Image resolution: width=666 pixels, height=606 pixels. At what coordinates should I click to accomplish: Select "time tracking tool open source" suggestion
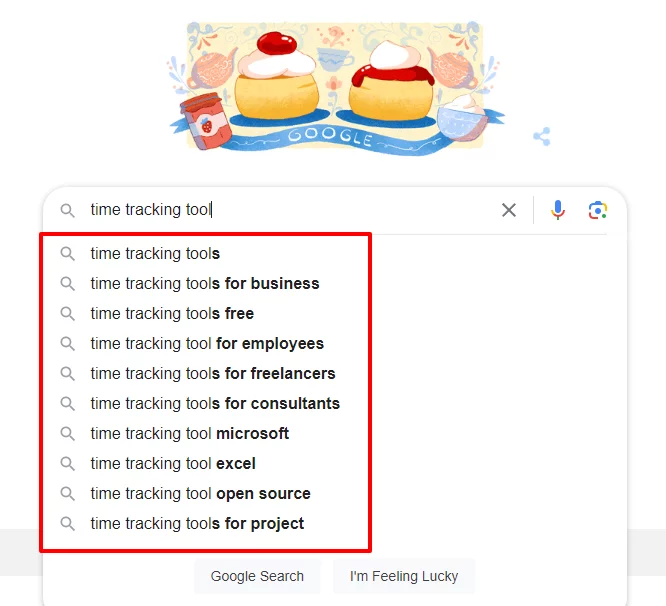pyautogui.click(x=200, y=494)
